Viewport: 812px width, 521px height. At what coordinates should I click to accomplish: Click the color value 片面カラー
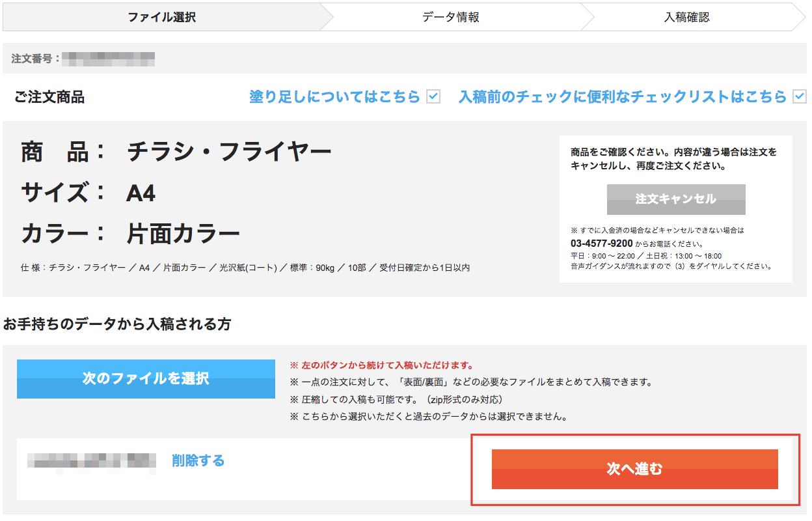183,234
